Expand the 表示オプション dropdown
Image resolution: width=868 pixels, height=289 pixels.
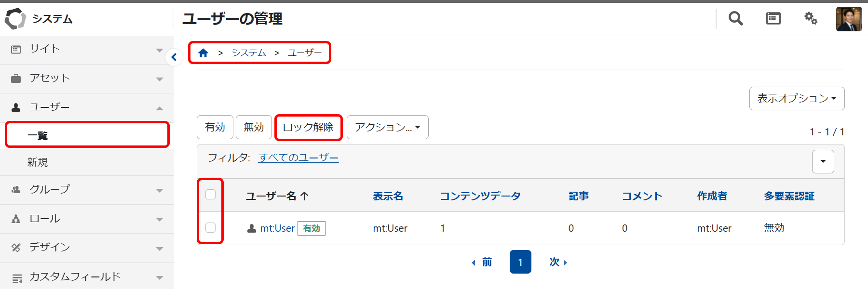pos(797,98)
